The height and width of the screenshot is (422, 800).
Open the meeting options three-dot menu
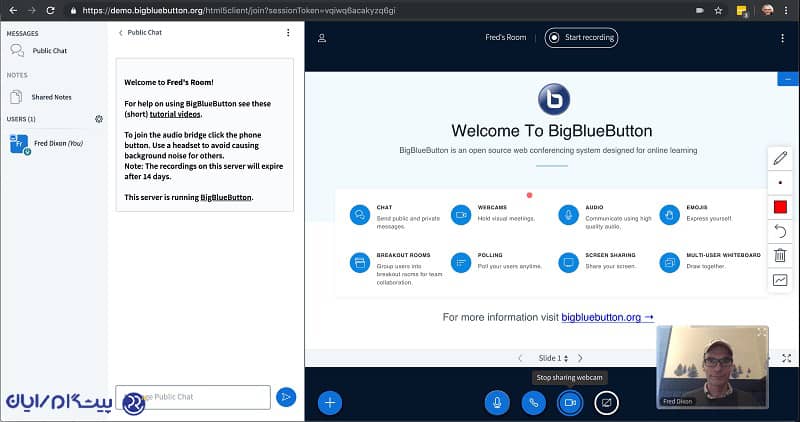click(x=782, y=38)
